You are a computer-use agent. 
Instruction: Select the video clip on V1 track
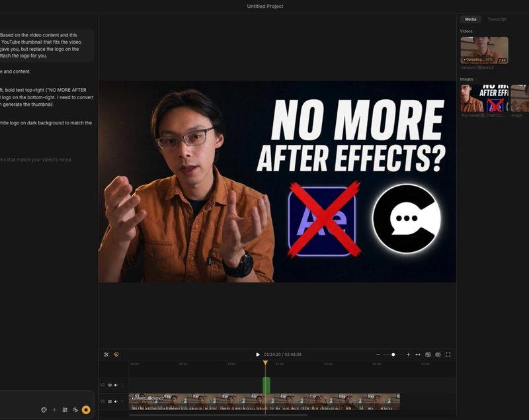(x=264, y=401)
